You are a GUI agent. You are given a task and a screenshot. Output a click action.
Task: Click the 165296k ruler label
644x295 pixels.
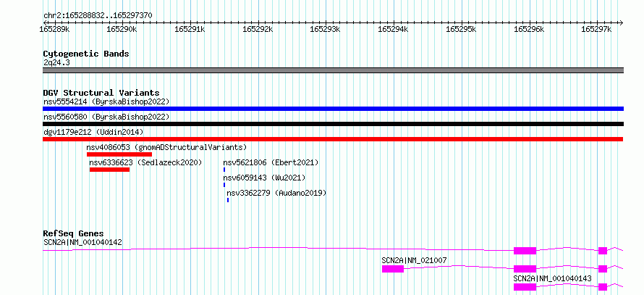(x=529, y=29)
